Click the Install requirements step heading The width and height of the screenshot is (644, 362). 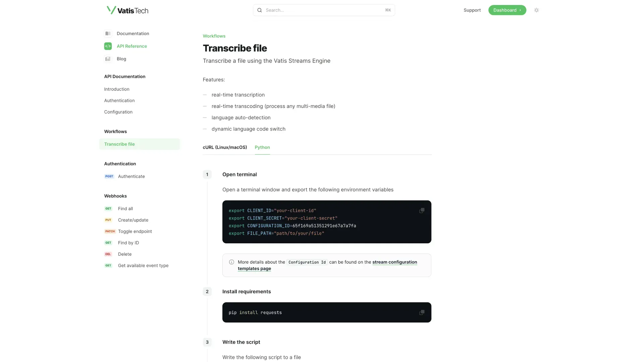247,292
